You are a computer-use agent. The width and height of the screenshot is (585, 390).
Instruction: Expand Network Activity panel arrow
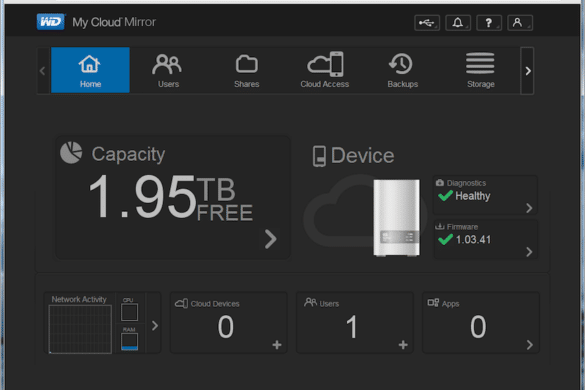coord(155,326)
